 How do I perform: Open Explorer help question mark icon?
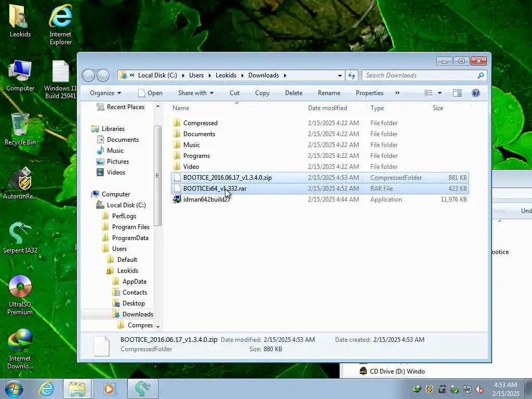click(476, 93)
